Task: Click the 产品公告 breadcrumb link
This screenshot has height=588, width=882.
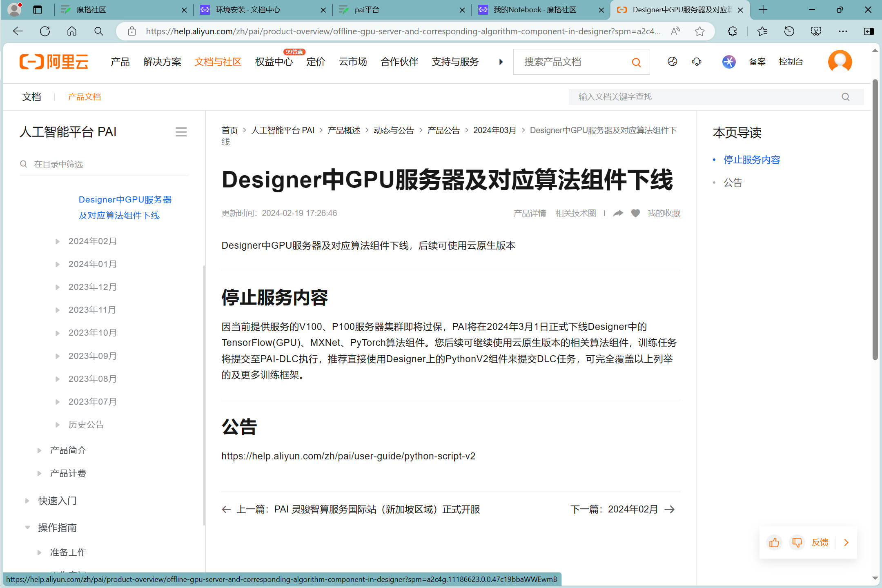Action: pos(443,130)
